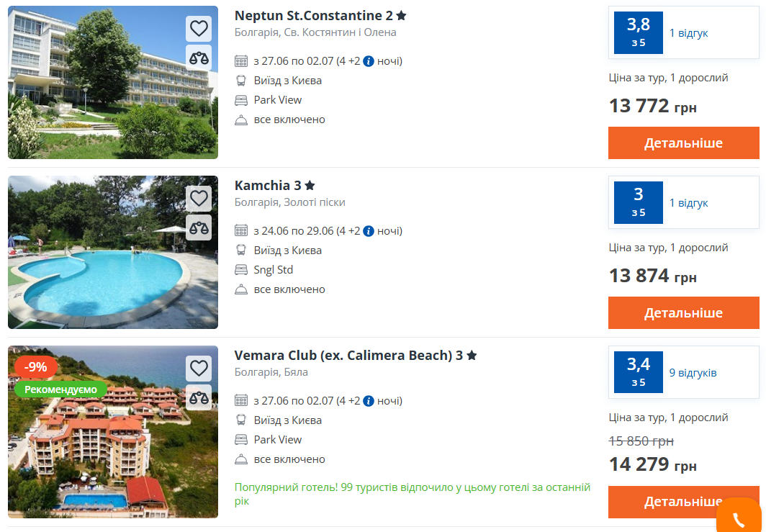Click the calendar icon beside Neptun tour dates
The width and height of the screenshot is (766, 532).
pos(240,61)
